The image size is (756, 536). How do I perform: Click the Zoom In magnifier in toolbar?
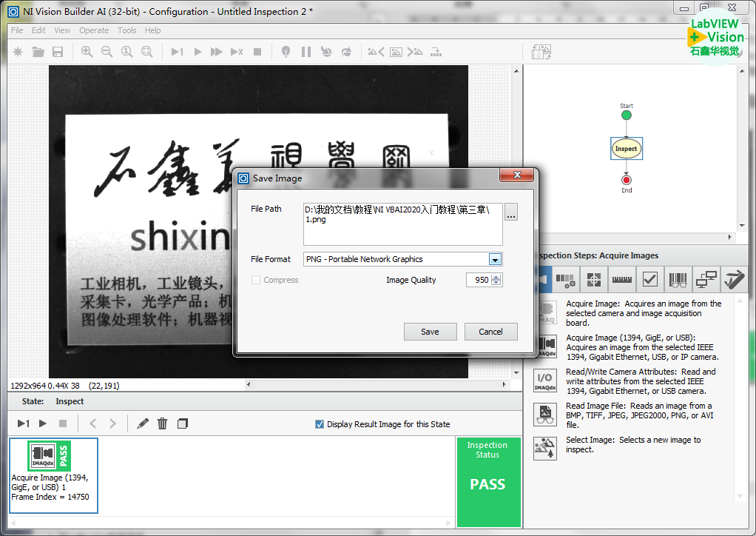click(x=87, y=52)
